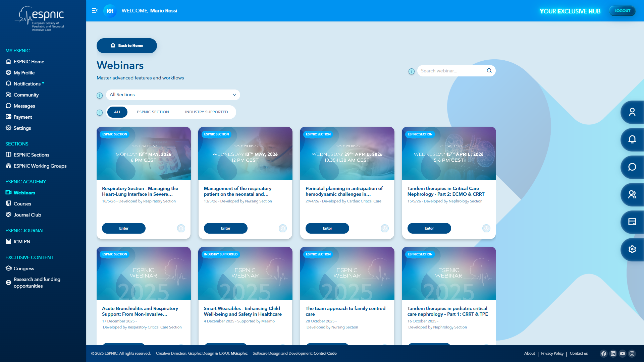Select the ESPNIC SECTION filter tab

(153, 112)
